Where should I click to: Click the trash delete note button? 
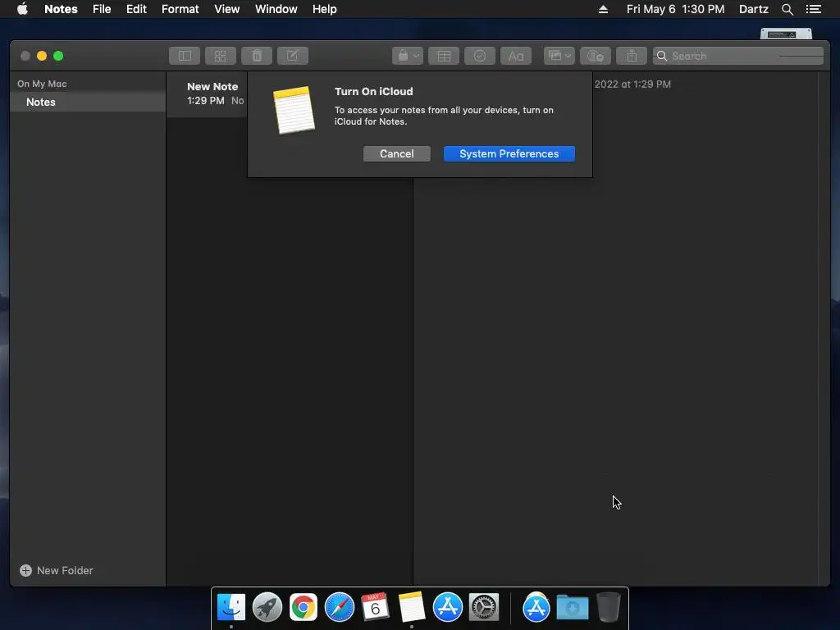(x=257, y=56)
